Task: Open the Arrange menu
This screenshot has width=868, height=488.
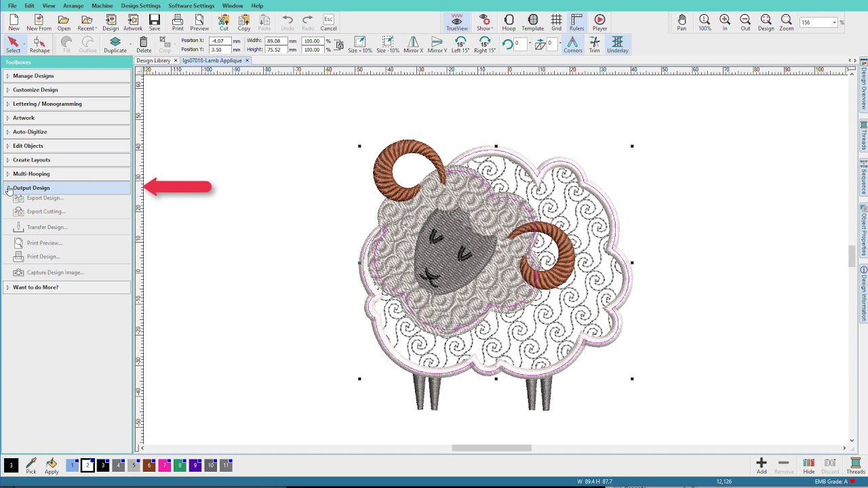Action: point(73,5)
